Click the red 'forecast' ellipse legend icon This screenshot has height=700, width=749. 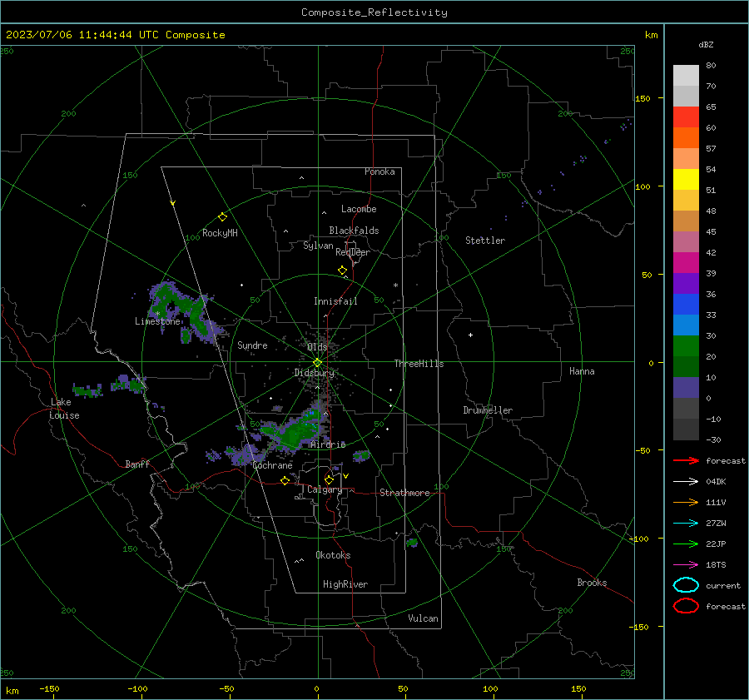coord(686,606)
